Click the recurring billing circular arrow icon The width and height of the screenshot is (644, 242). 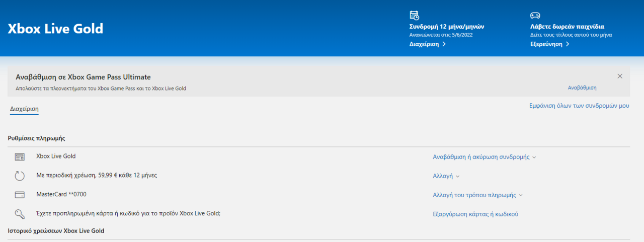20,176
